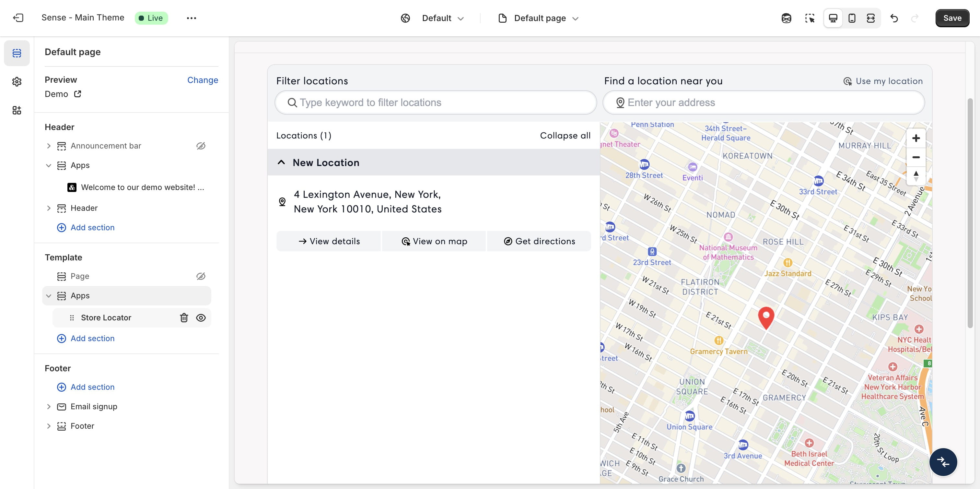Enter fullscreen preview mode
Viewport: 980px width, 489px height.
point(871,18)
